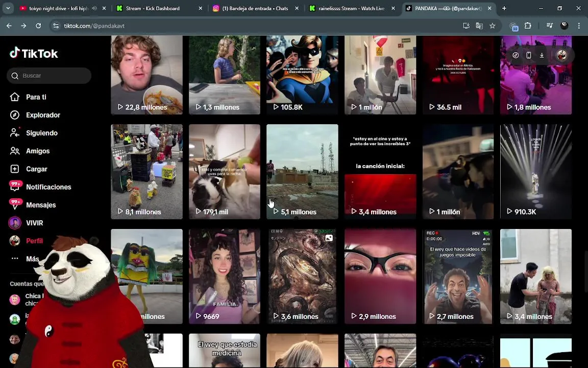Click the site information icon in address bar
This screenshot has height=368, width=588.
56,26
